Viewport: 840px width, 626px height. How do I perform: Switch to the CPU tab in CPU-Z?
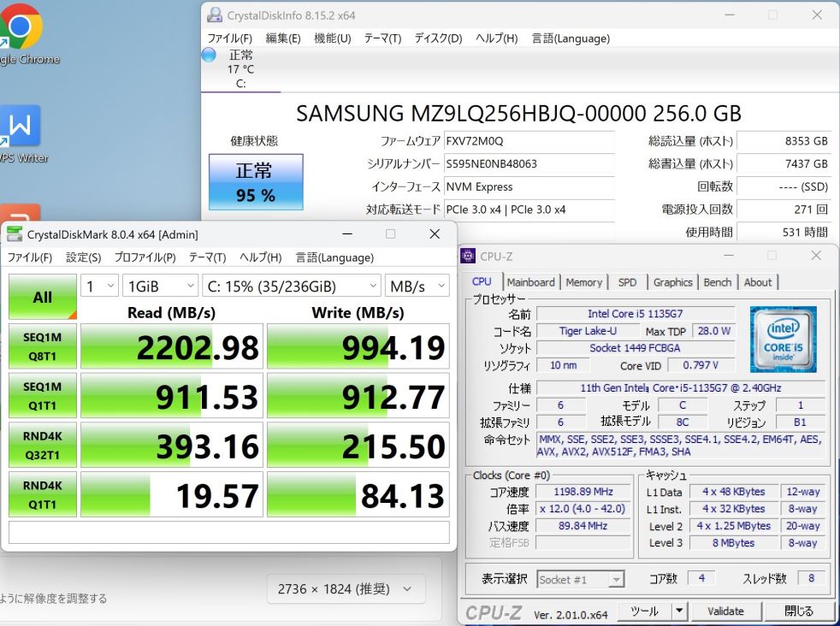[482, 281]
